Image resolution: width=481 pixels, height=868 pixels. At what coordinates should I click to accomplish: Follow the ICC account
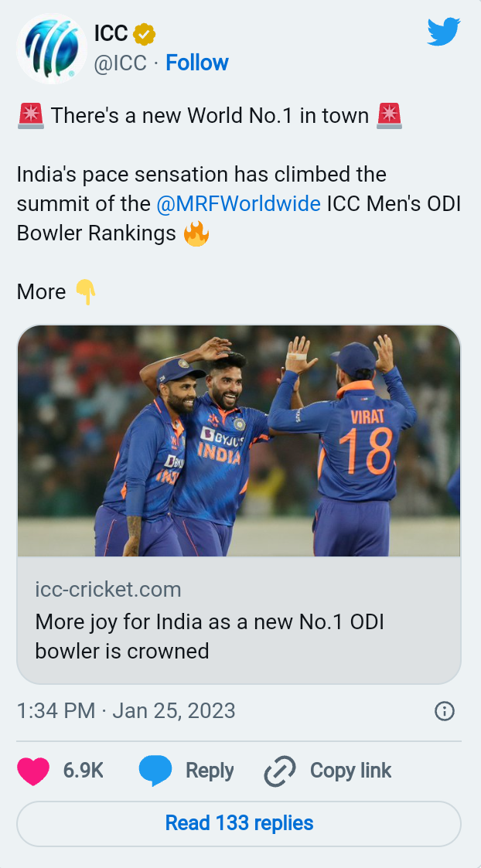(197, 63)
